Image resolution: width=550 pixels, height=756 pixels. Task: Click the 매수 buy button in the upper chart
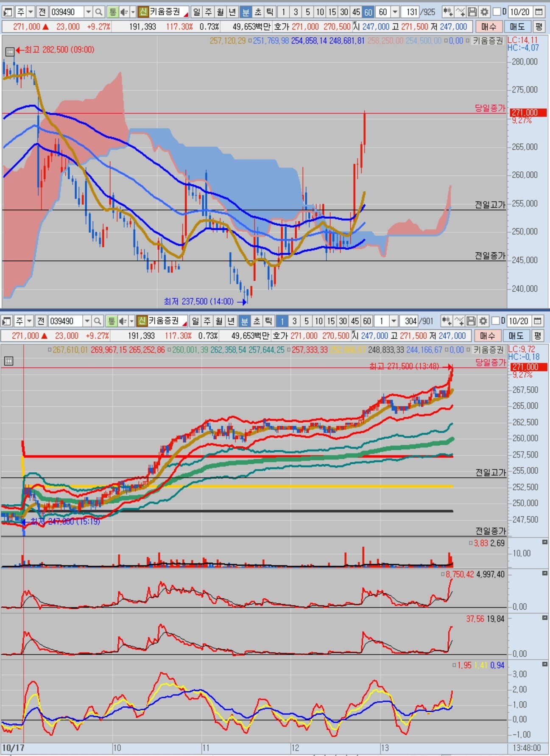[489, 27]
